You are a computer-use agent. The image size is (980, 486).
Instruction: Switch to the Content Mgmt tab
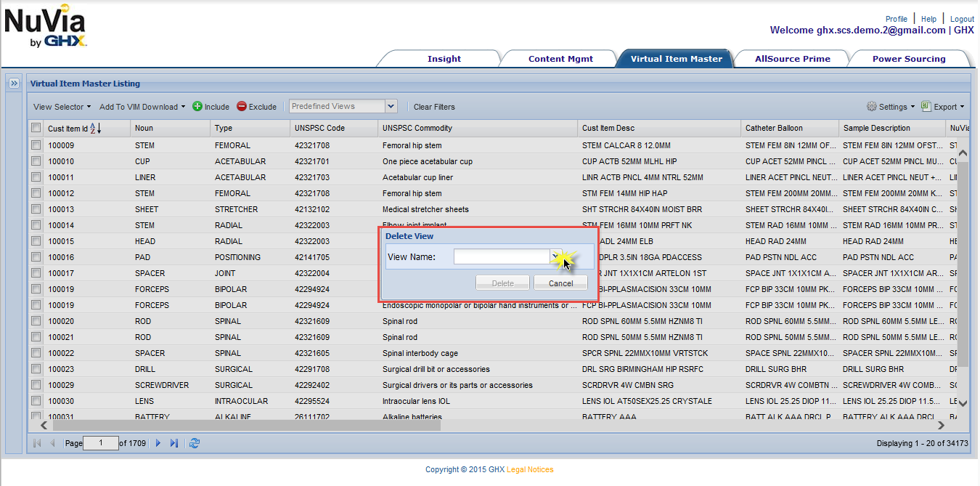click(x=560, y=59)
